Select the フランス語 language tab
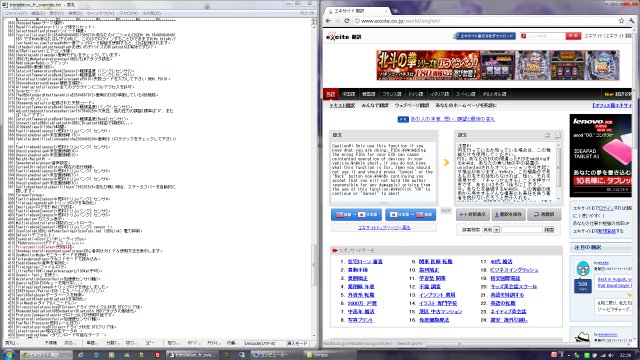Viewport: 640px width, 360px height. point(392,94)
